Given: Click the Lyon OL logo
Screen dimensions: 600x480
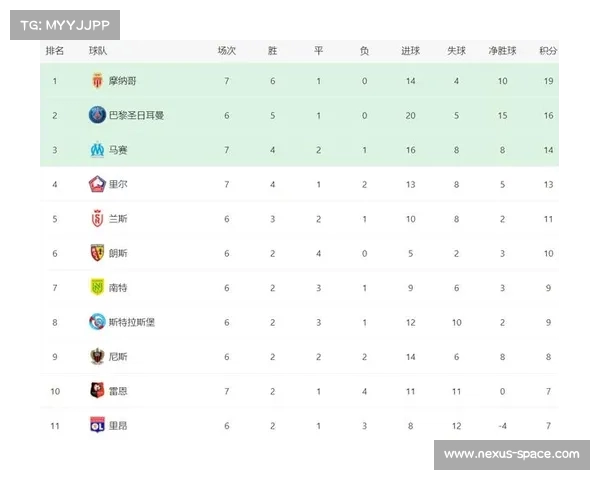Looking at the screenshot, I should 97,425.
